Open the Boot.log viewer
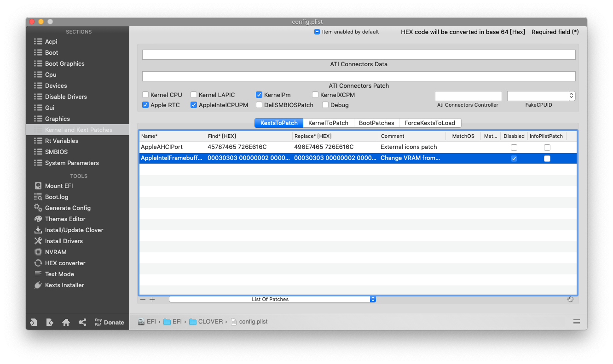Viewport: 613px width, 364px height. tap(56, 197)
